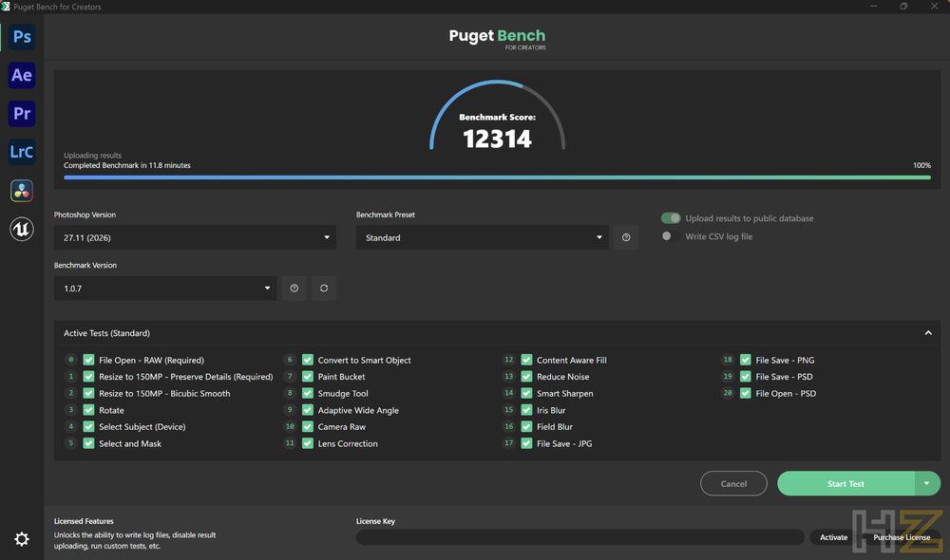950x560 pixels.
Task: Open the Start Test options arrow
Action: (x=927, y=483)
